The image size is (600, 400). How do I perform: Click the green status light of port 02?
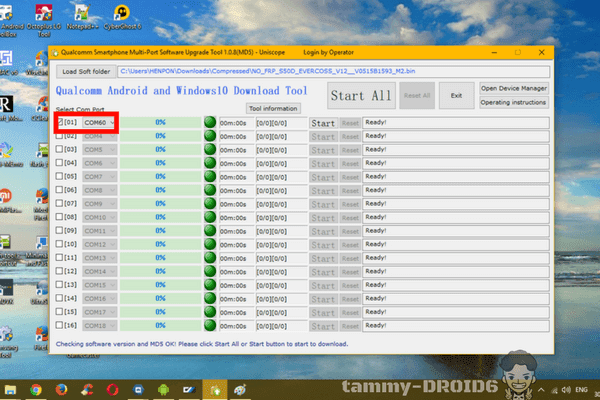point(210,136)
